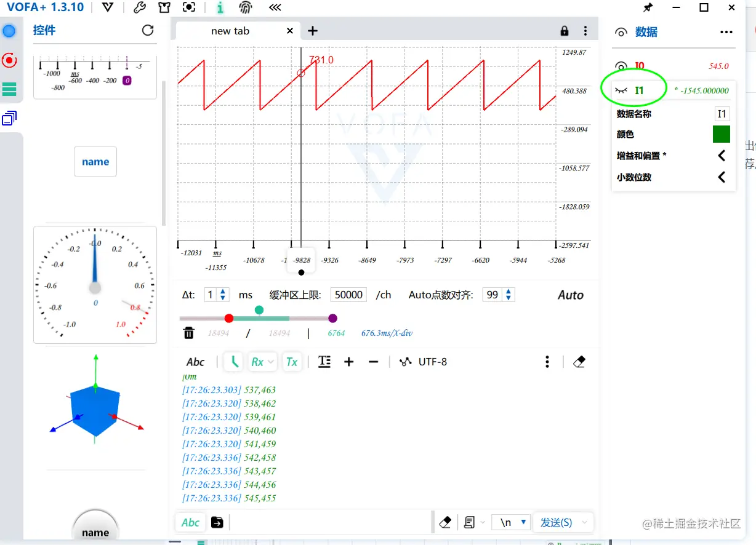Screen dimensions: 756x545
Task: Click the 发送(S) send button
Action: pyautogui.click(x=556, y=522)
